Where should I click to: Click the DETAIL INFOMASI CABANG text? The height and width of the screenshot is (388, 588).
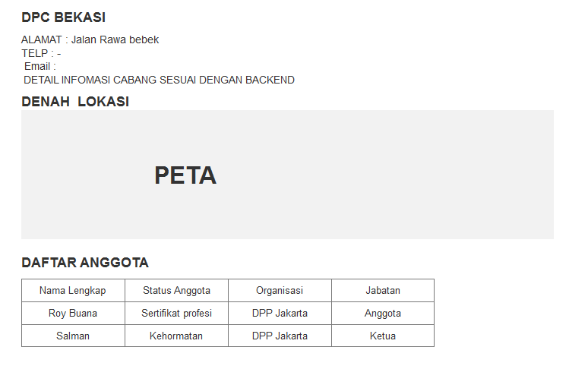[159, 80]
